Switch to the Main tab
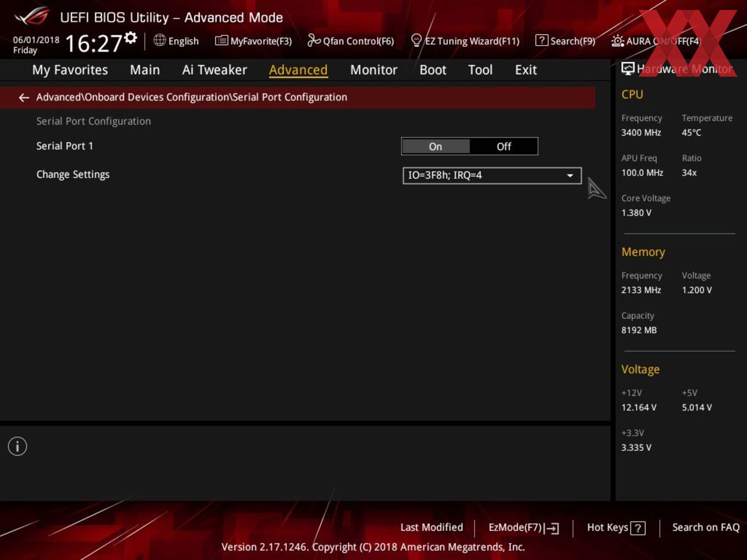This screenshot has height=560, width=747. tap(145, 70)
